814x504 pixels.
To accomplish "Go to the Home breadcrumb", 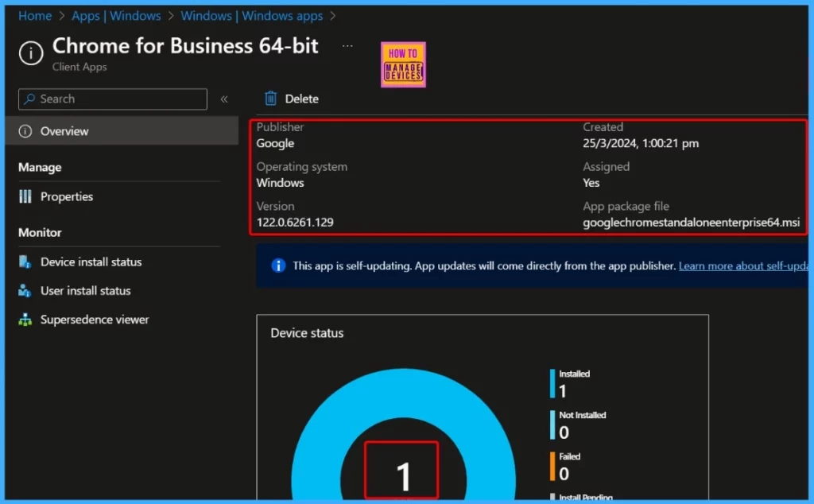I will point(35,16).
